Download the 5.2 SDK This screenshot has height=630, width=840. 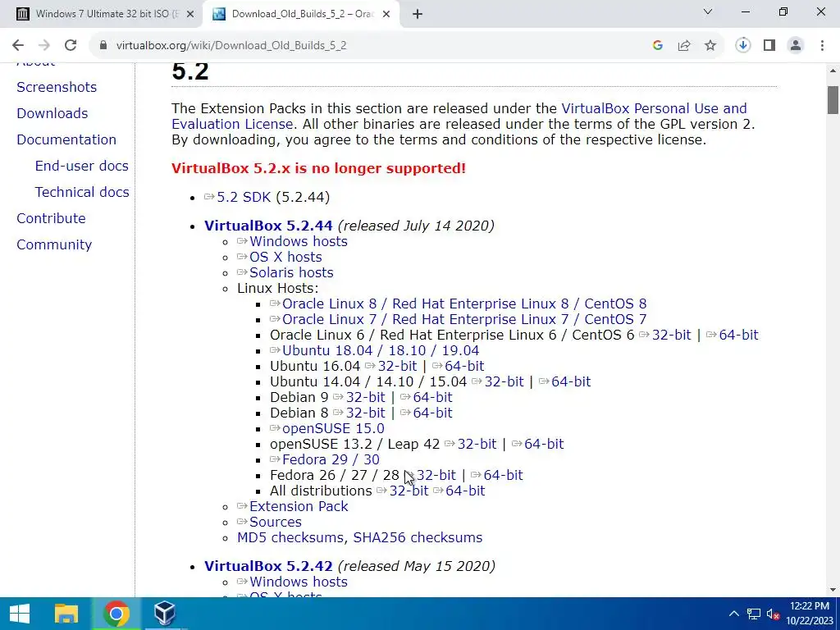244,197
